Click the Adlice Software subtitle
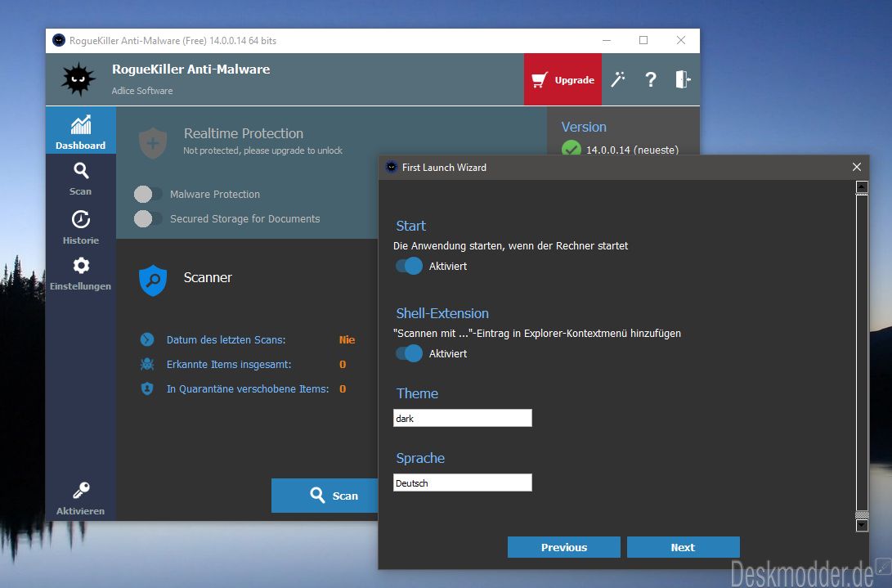This screenshot has width=892, height=588. [x=142, y=91]
